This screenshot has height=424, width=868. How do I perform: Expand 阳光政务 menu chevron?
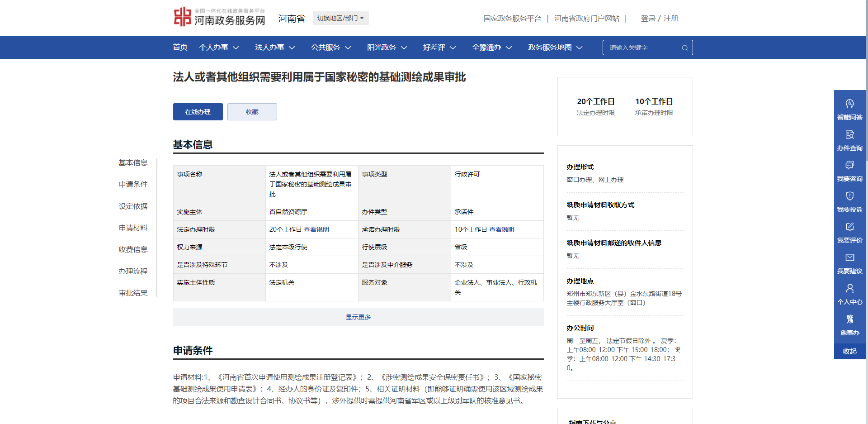point(404,48)
